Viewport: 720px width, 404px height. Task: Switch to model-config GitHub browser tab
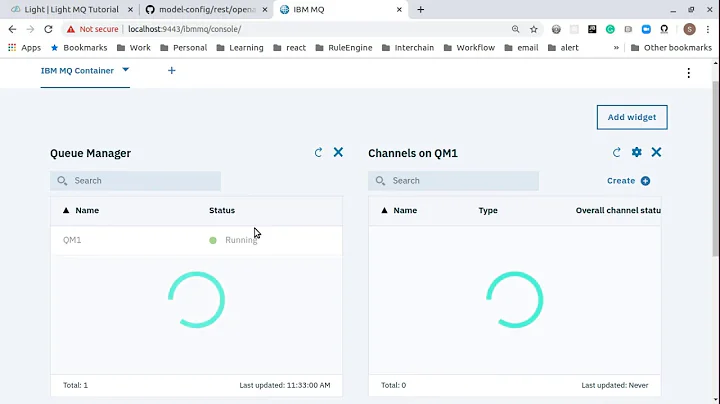(x=207, y=10)
